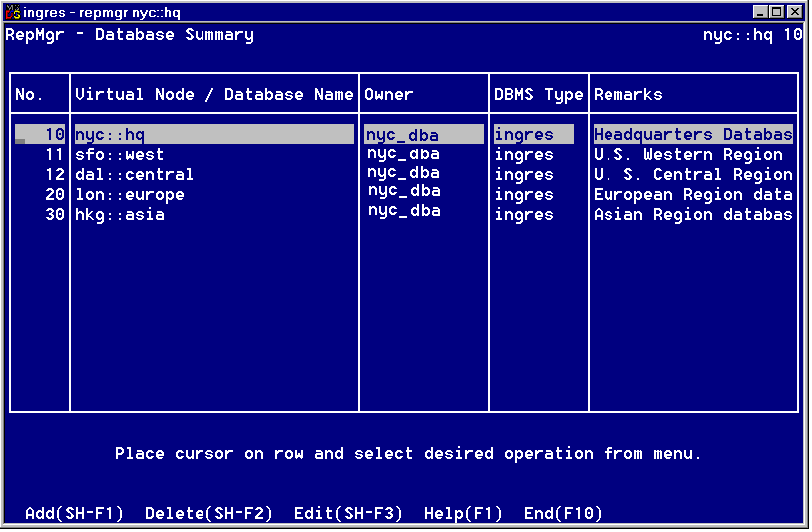Select the hkg::asia database row
Image resolution: width=812 pixels, height=532 pixels.
click(x=119, y=215)
